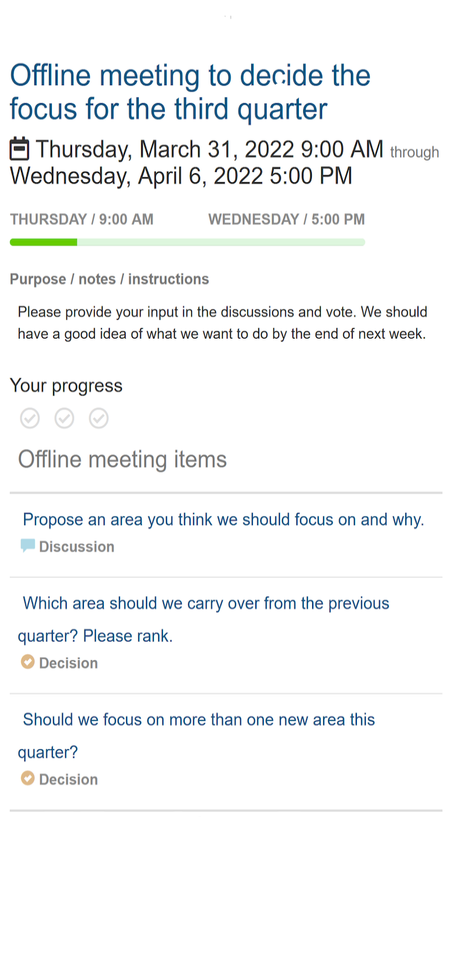Click the "Discussion" type label
This screenshot has width=453, height=980.
tap(77, 547)
